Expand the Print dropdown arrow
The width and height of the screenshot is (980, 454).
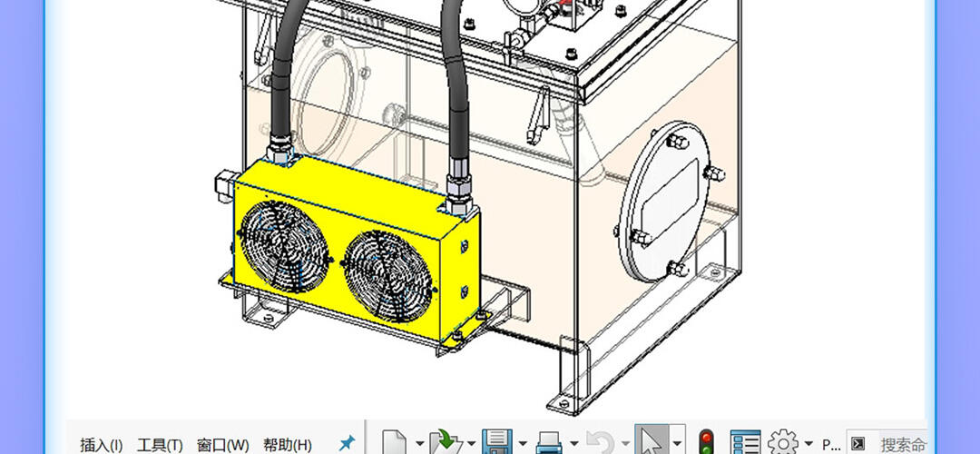[573, 444]
